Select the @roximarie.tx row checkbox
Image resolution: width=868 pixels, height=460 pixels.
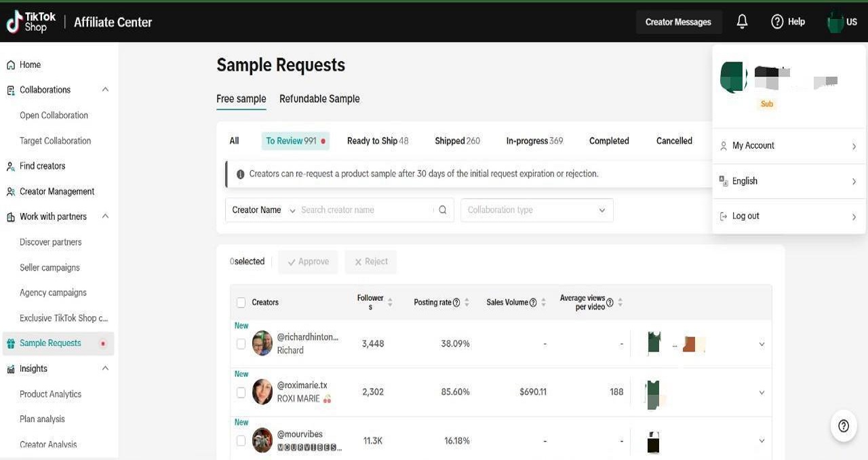241,392
